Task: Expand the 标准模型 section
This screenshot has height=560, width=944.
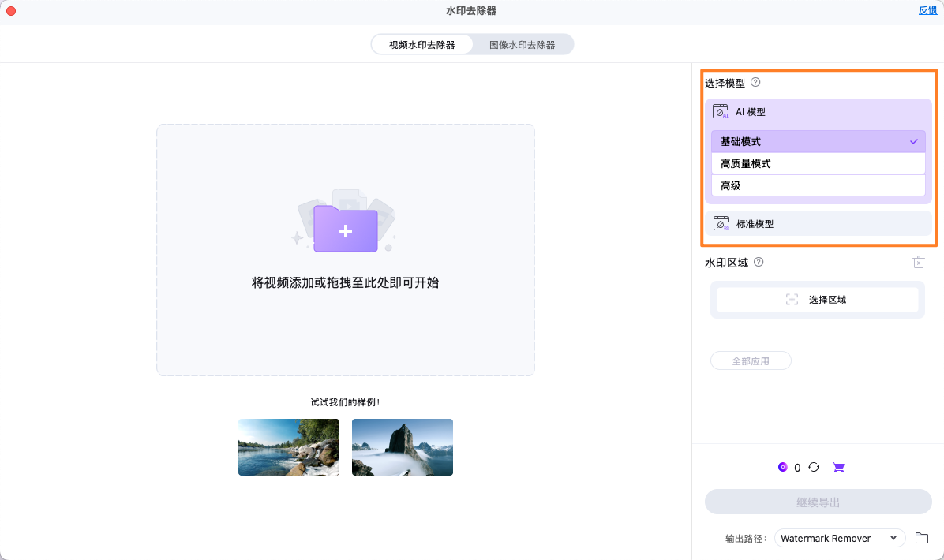Action: click(x=819, y=223)
